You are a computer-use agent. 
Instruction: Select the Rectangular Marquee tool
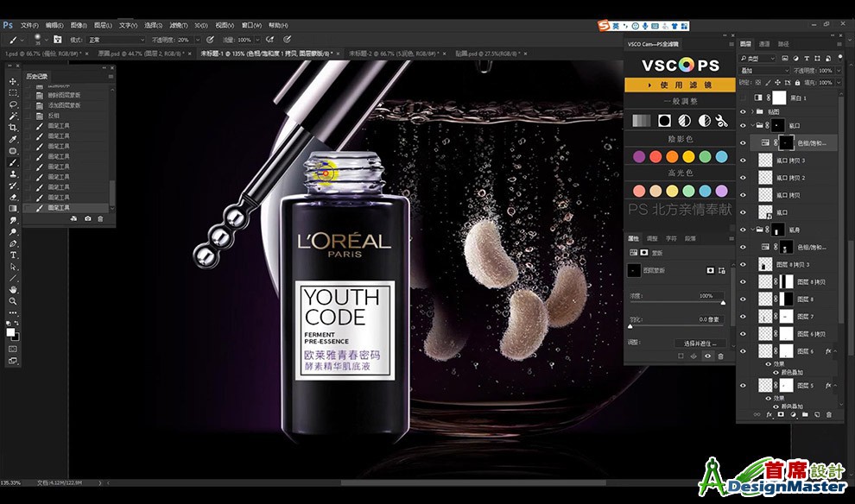(13, 92)
